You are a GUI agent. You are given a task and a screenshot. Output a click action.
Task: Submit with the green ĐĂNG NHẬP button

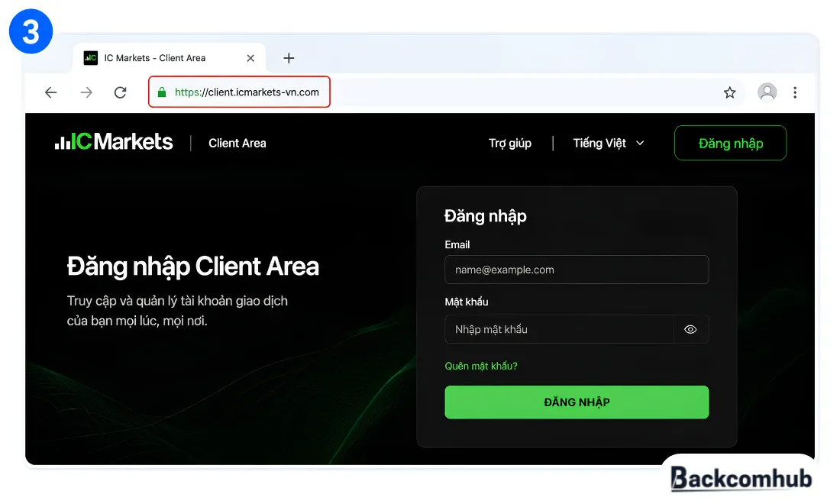(x=577, y=402)
